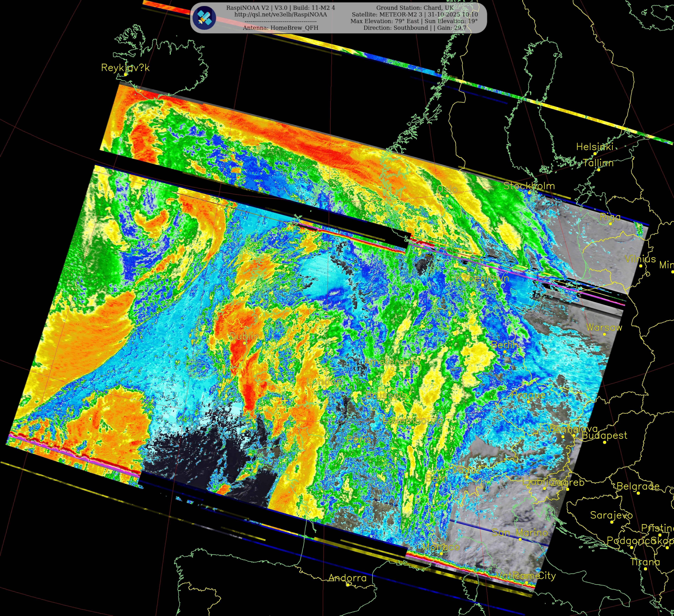Click the Paris city marker dot
This screenshot has height=616, width=674.
(x=359, y=446)
